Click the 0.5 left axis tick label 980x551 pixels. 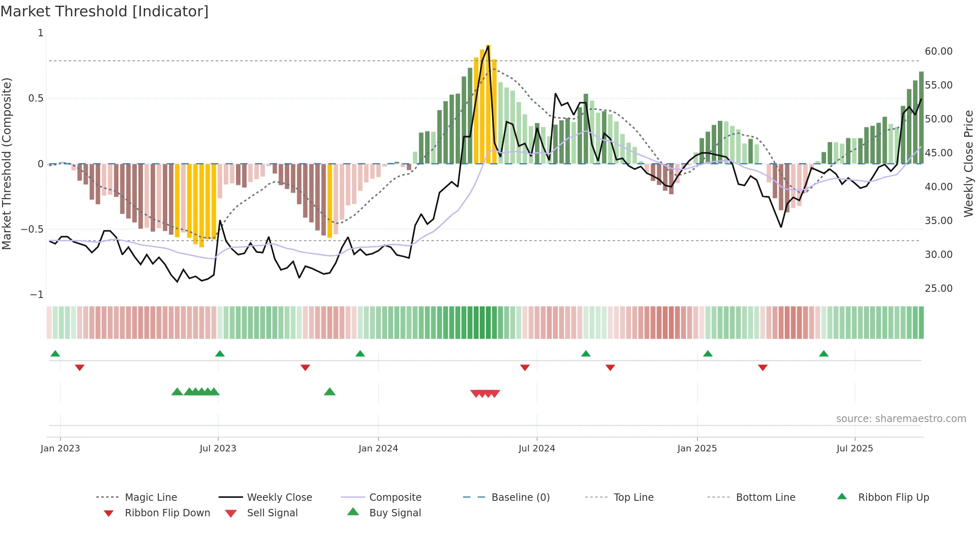[36, 98]
